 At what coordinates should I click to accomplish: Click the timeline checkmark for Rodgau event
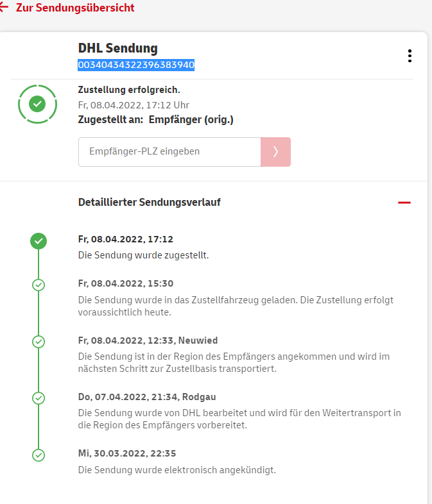(x=39, y=398)
